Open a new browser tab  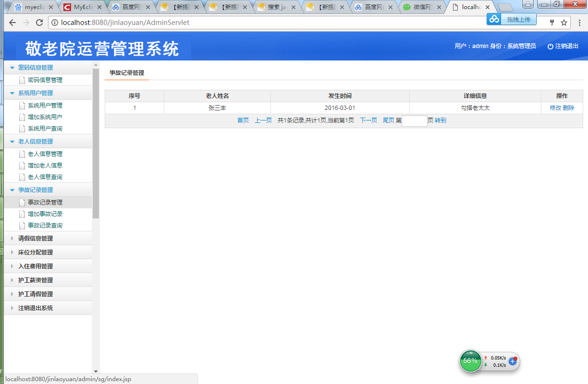coord(505,7)
